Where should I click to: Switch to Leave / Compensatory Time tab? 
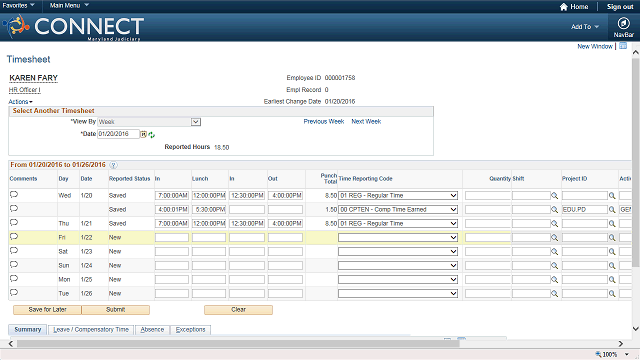click(x=91, y=329)
